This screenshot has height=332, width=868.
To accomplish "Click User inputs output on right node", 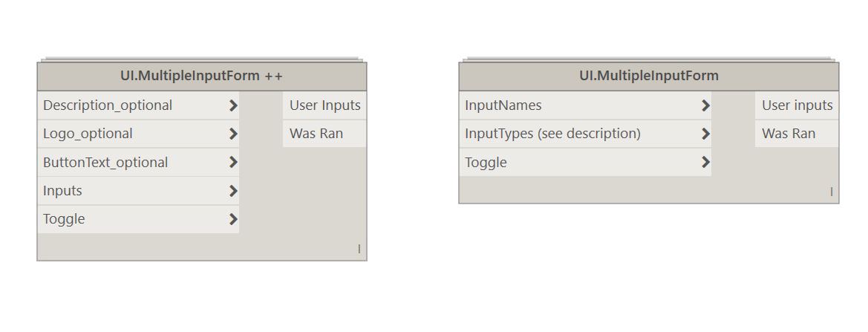I will tap(797, 105).
